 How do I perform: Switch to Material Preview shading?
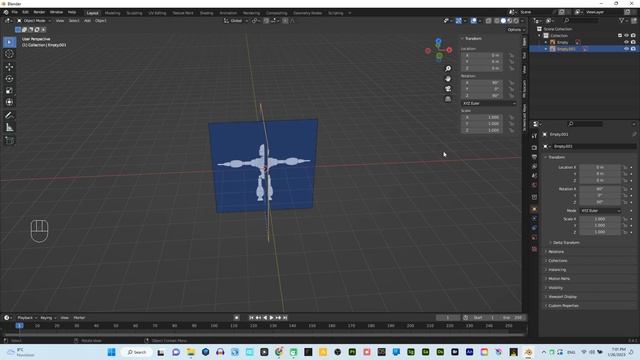coord(510,20)
